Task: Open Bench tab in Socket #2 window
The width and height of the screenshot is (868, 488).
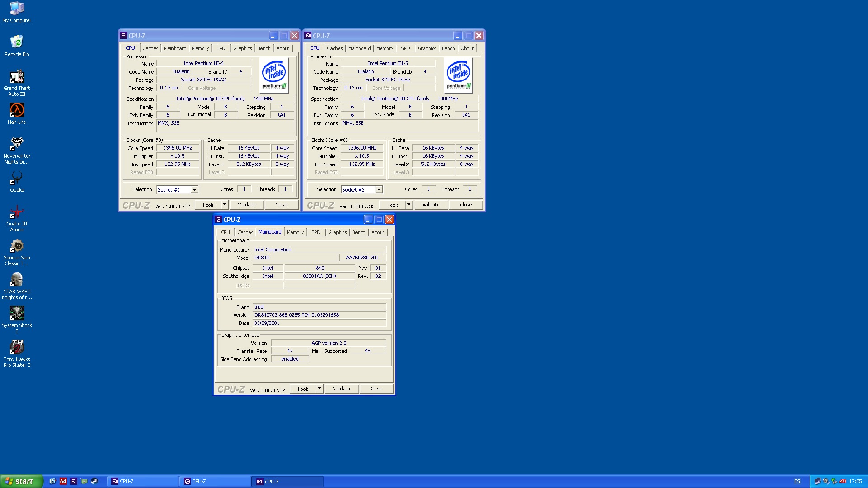Action: coord(448,48)
